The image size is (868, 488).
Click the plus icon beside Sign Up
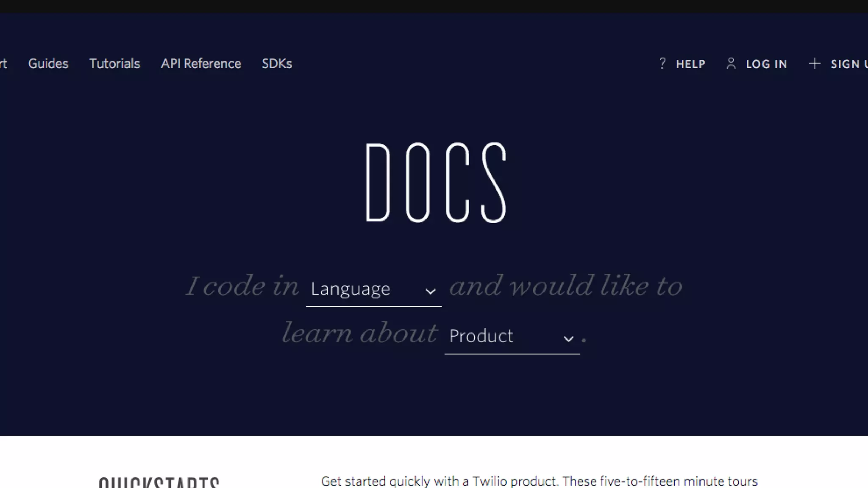point(814,64)
